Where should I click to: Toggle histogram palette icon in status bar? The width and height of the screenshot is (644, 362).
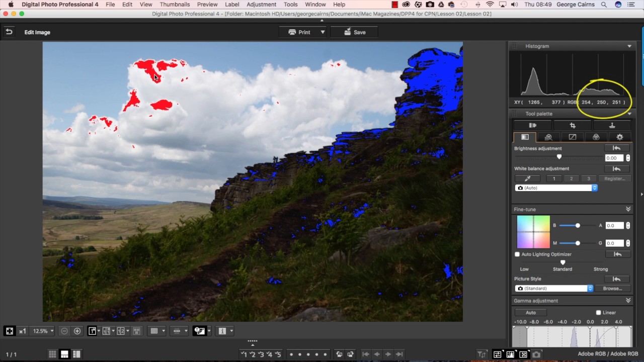510,354
